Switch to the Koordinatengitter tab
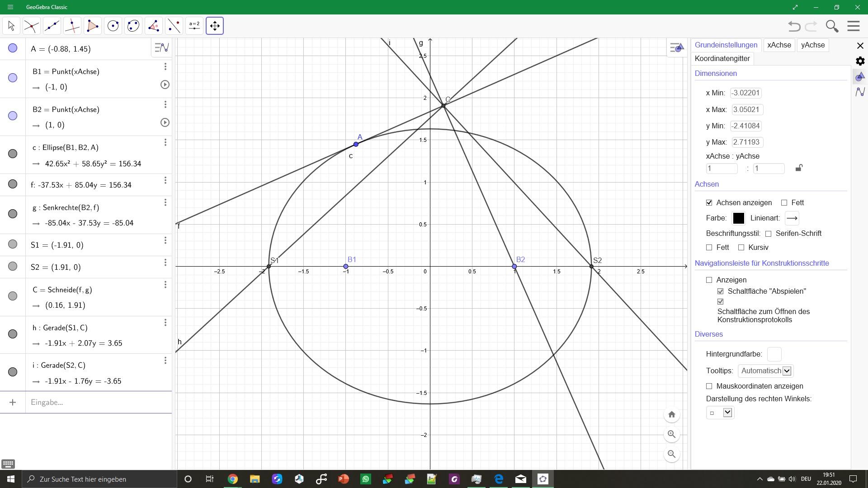Image resolution: width=868 pixels, height=488 pixels. coord(722,59)
